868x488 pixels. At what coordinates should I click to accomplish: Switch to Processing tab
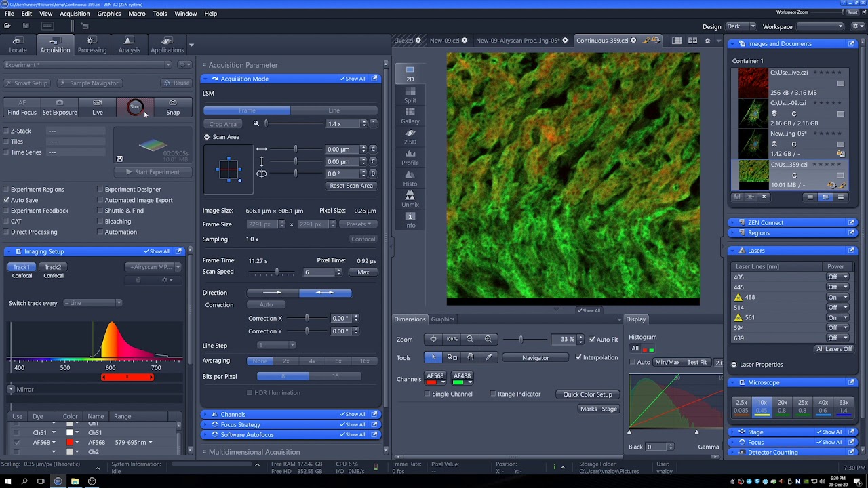[92, 45]
